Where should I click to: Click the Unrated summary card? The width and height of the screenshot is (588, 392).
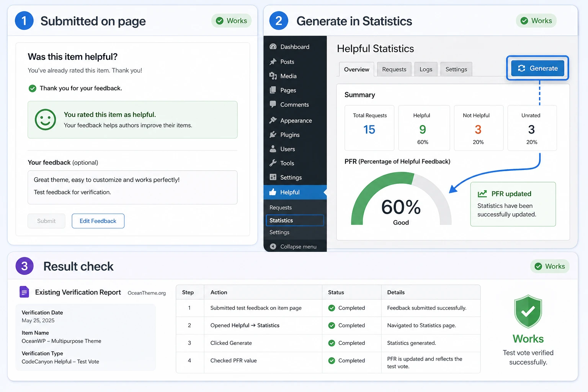pyautogui.click(x=532, y=128)
